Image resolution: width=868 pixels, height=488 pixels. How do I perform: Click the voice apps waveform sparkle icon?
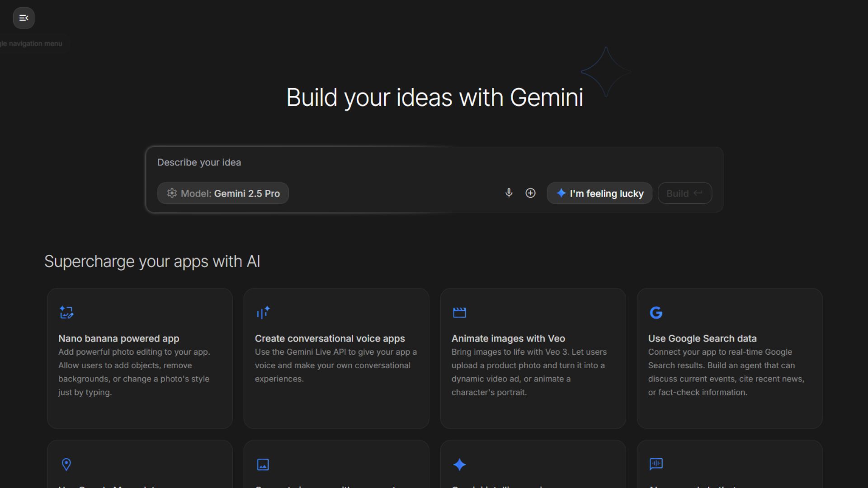pyautogui.click(x=263, y=312)
